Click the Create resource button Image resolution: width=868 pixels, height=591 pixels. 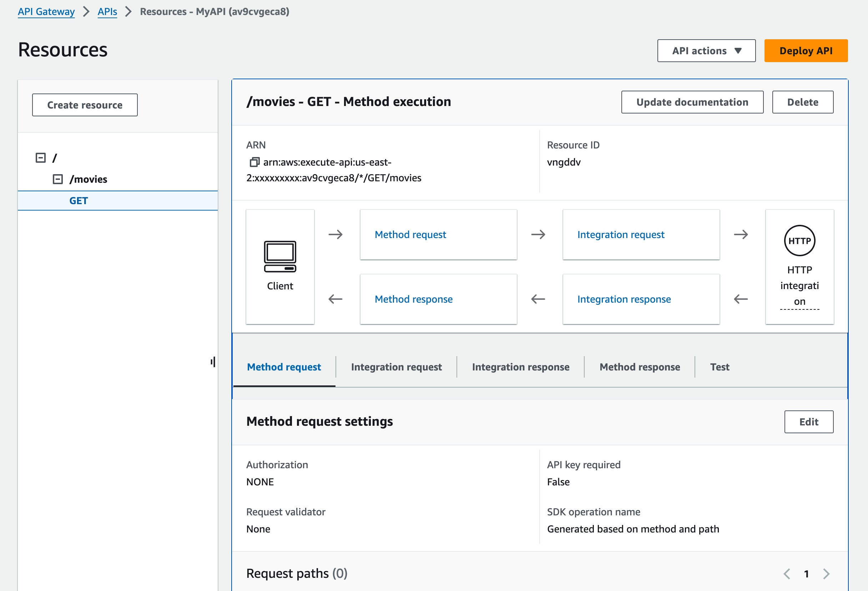85,105
